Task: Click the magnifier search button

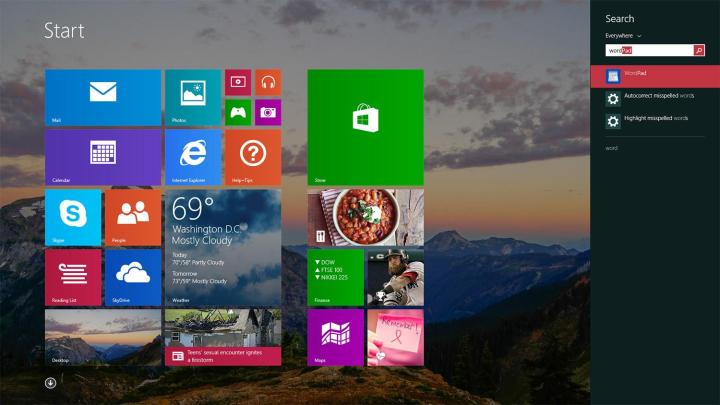Action: click(700, 50)
